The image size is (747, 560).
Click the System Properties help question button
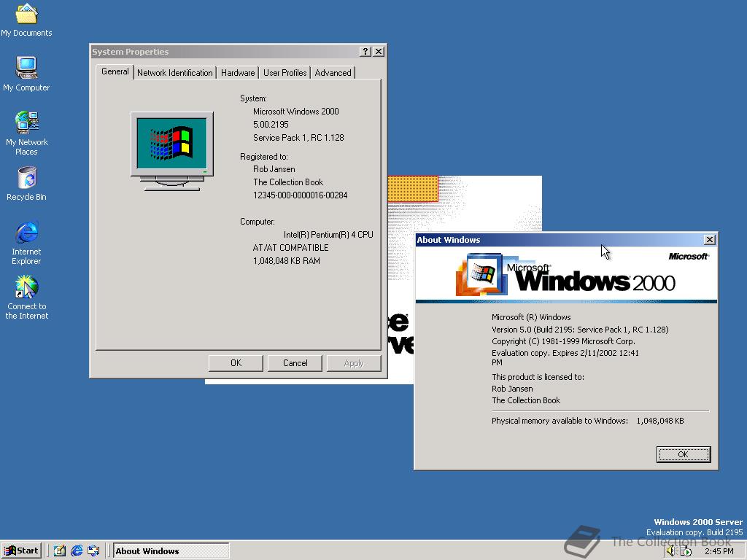tap(365, 52)
